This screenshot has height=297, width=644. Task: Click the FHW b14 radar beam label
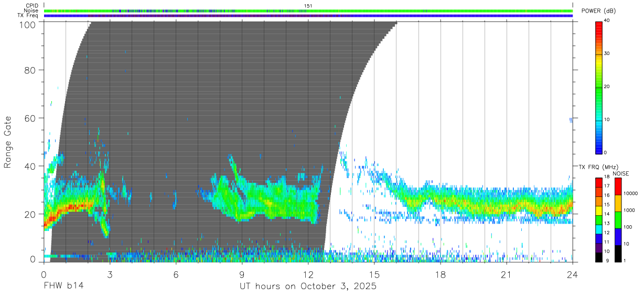tap(63, 287)
